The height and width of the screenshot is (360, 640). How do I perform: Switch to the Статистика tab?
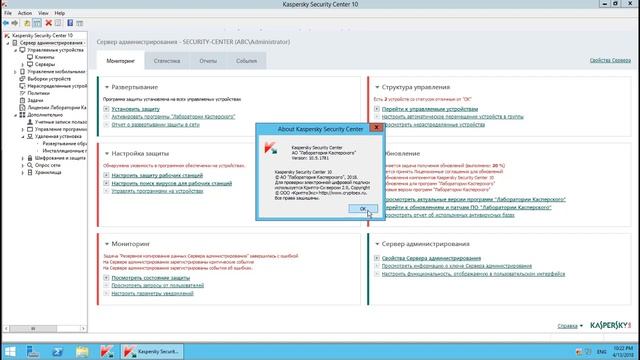pos(167,61)
